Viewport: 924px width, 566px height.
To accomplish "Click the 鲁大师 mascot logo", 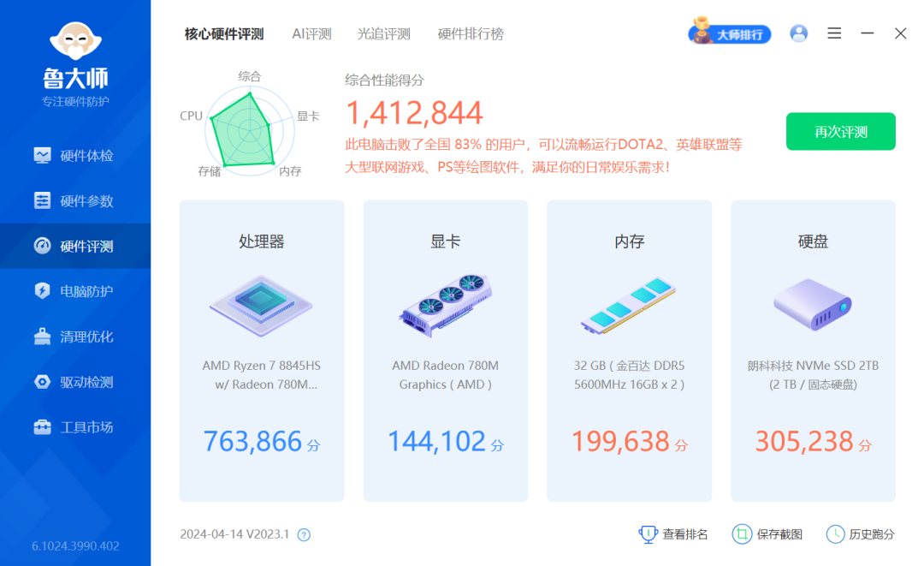I will 75,41.
